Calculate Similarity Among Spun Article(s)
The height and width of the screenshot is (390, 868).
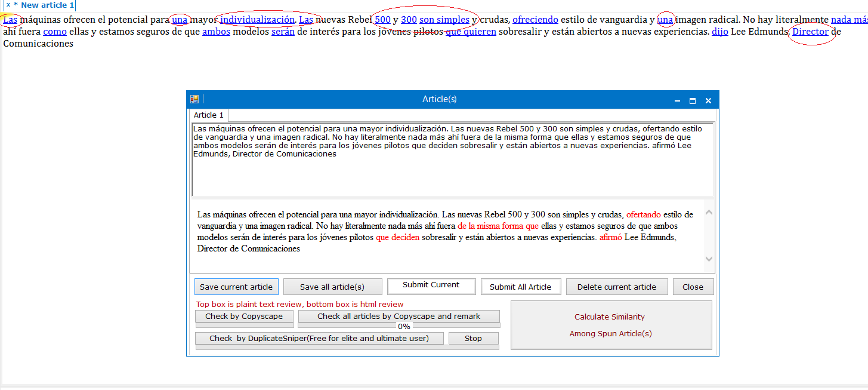tap(610, 325)
